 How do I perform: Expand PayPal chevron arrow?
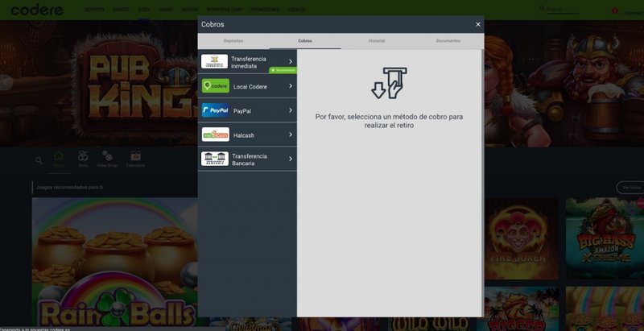coord(291,110)
